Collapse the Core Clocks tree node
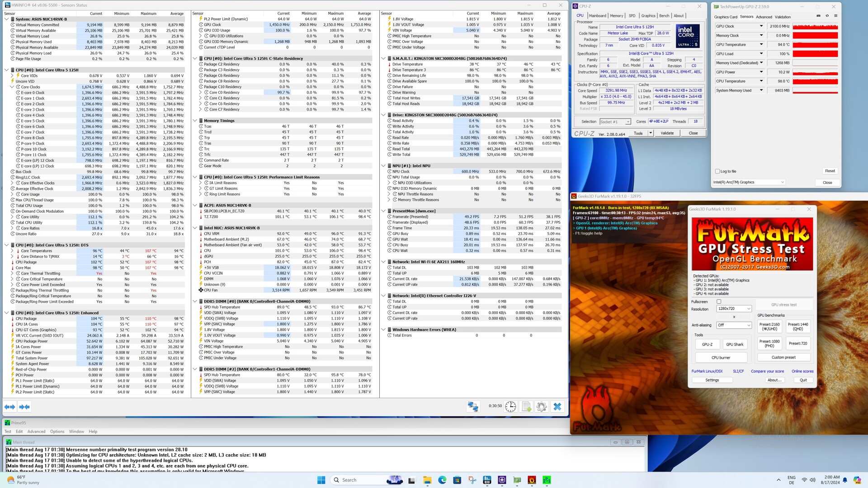868x488 pixels. coord(12,87)
